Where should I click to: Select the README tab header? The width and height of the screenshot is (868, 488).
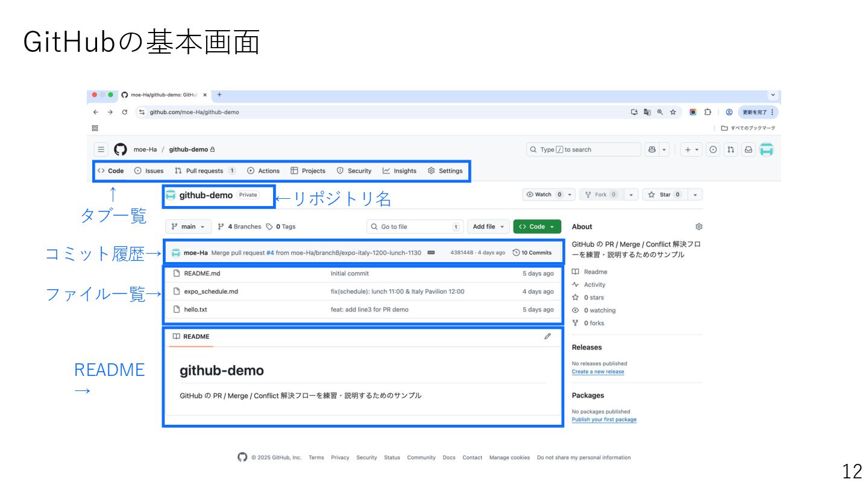tap(191, 336)
